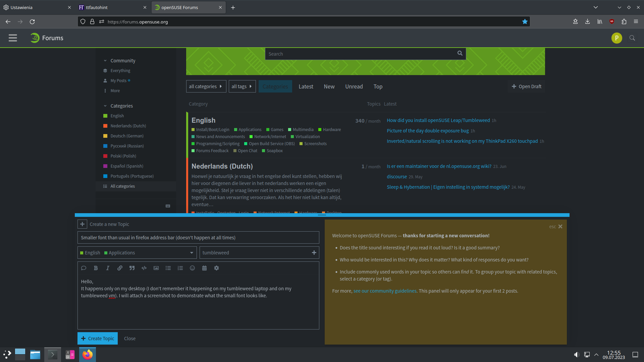
Task: Open the English Applications category dropdown
Action: tap(137, 253)
